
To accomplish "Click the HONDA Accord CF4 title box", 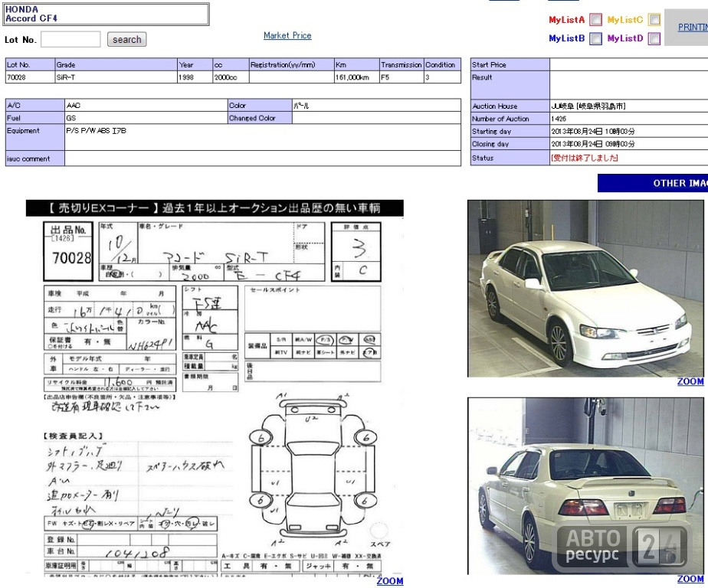I will pyautogui.click(x=107, y=14).
